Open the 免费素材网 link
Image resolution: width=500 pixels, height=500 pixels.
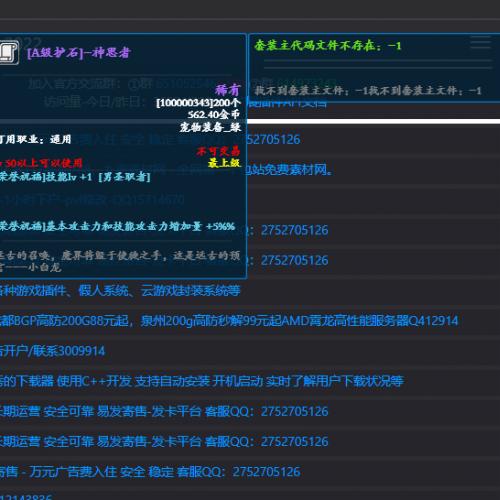pos(289,170)
